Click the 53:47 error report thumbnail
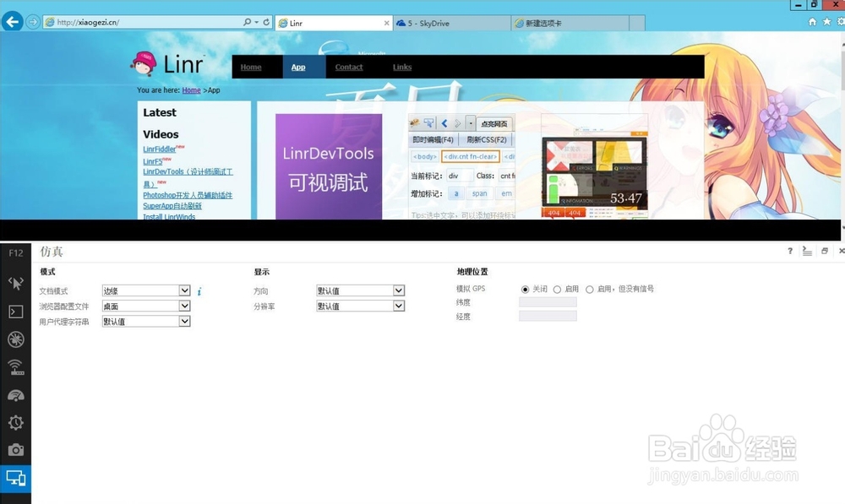The height and width of the screenshot is (504, 845). point(594,165)
